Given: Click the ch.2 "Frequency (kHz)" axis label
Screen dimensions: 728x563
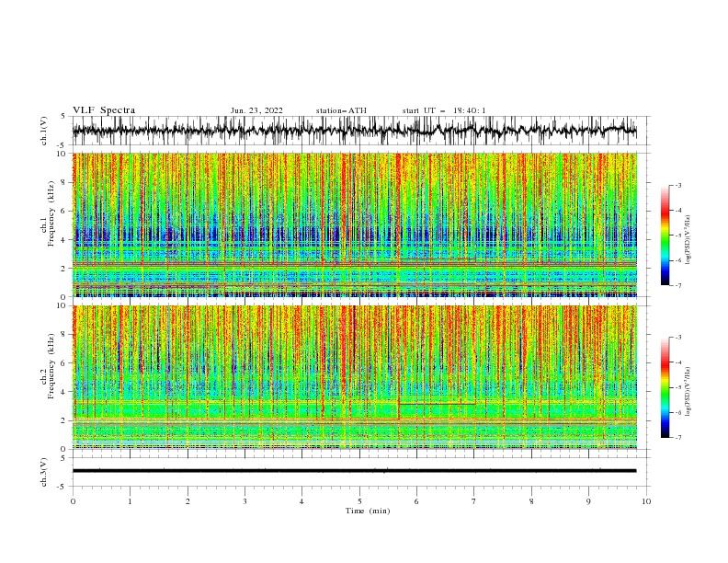Looking at the screenshot, I should click(x=51, y=366).
